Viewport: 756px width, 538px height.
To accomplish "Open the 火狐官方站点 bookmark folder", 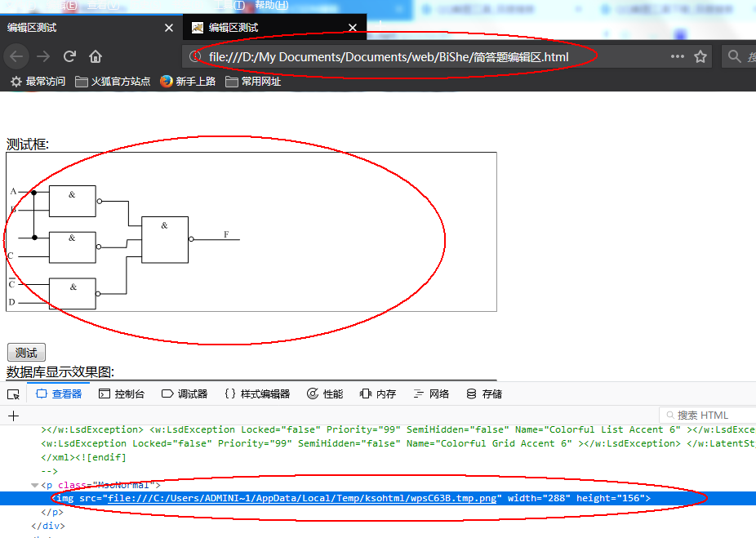I will [113, 82].
